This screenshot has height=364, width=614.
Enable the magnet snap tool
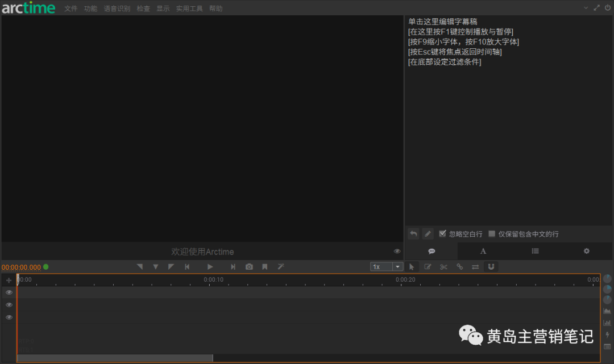click(x=491, y=267)
